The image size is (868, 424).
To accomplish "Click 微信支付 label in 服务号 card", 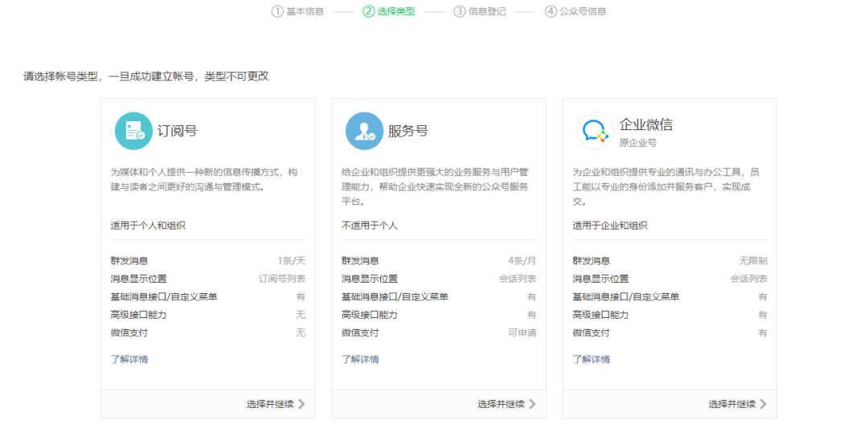I will click(x=360, y=332).
